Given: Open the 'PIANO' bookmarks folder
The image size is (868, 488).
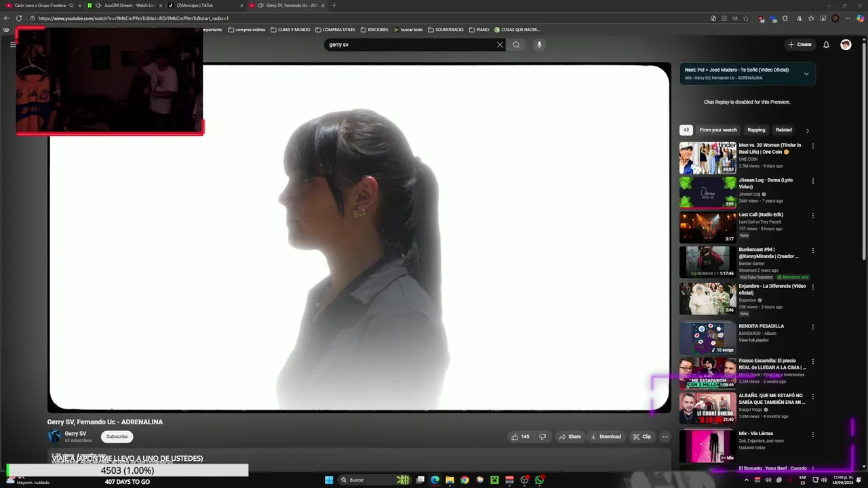Looking at the screenshot, I should (x=479, y=30).
